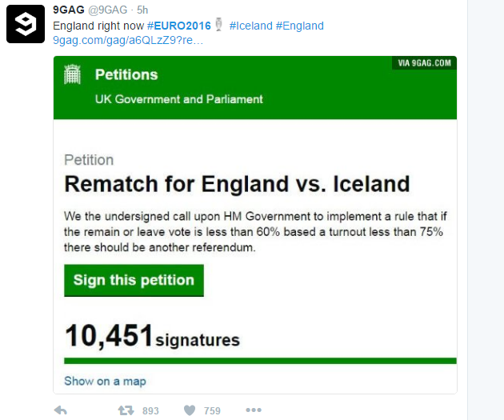Retweet using the retweet arrows icon

pos(126,410)
